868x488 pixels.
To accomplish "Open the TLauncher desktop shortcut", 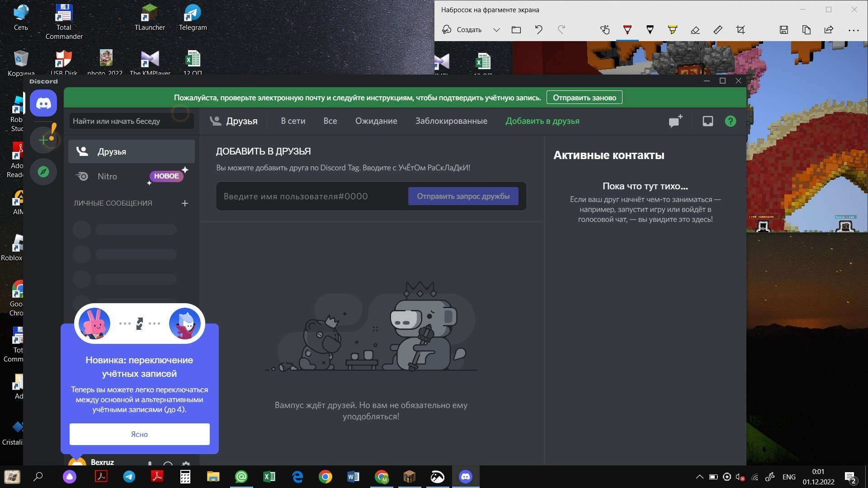I will (150, 18).
